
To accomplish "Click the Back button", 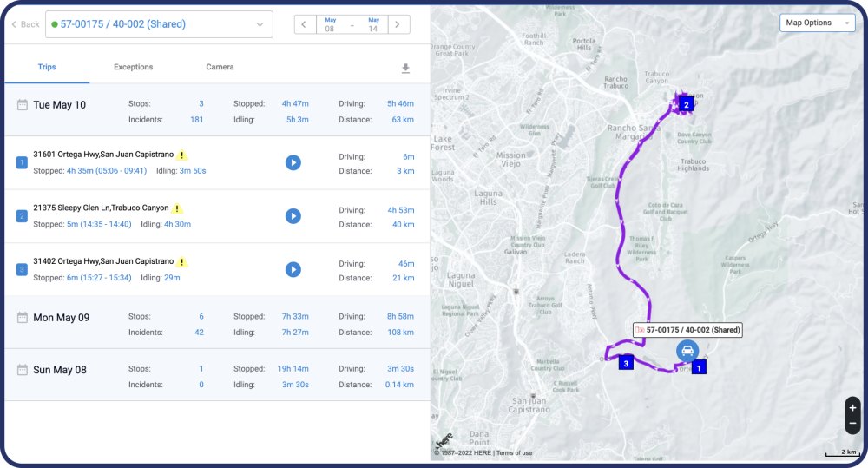I will (25, 24).
